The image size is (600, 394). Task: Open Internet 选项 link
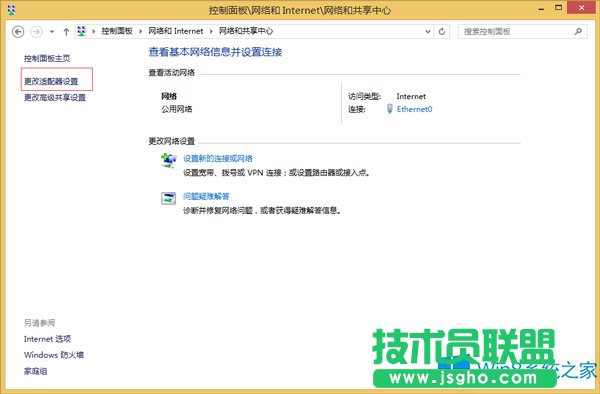47,339
